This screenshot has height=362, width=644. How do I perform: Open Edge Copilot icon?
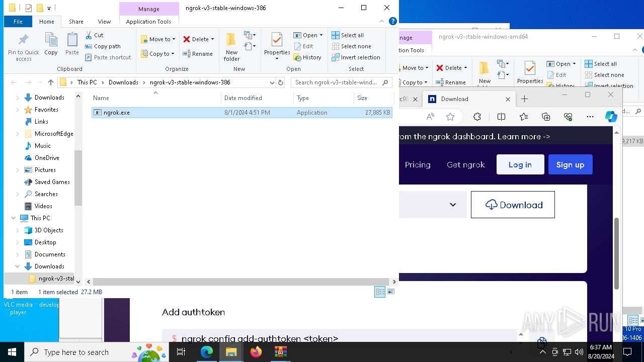point(611,117)
